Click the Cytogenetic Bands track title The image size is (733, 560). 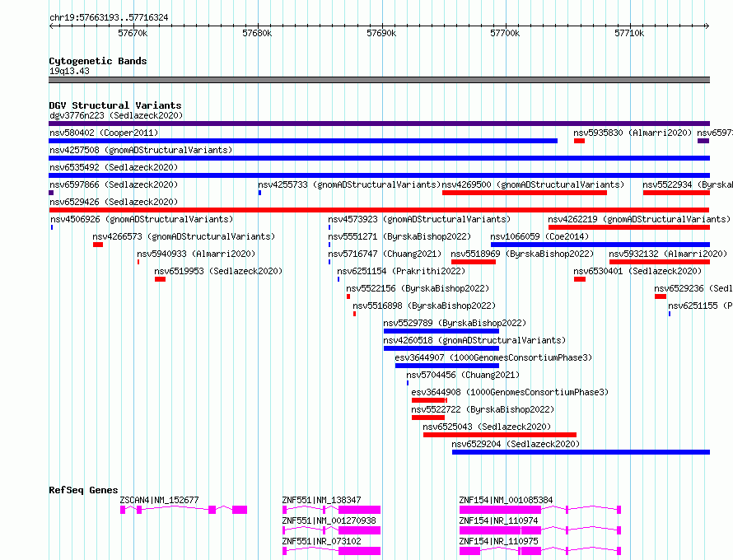pyautogui.click(x=98, y=61)
